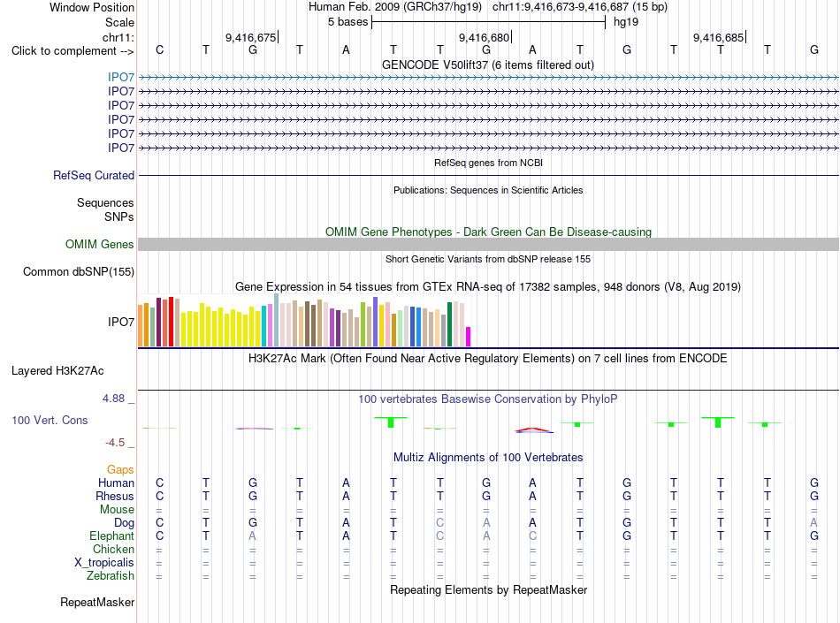840x623 pixels.
Task: Click the hg19 label next to scale bar
Action: tap(626, 22)
